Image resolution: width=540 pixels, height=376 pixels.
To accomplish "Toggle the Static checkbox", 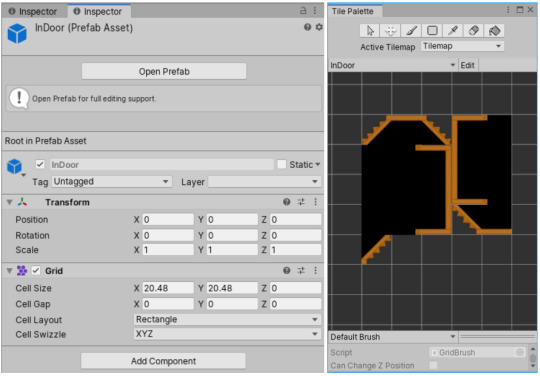I will coord(282,164).
